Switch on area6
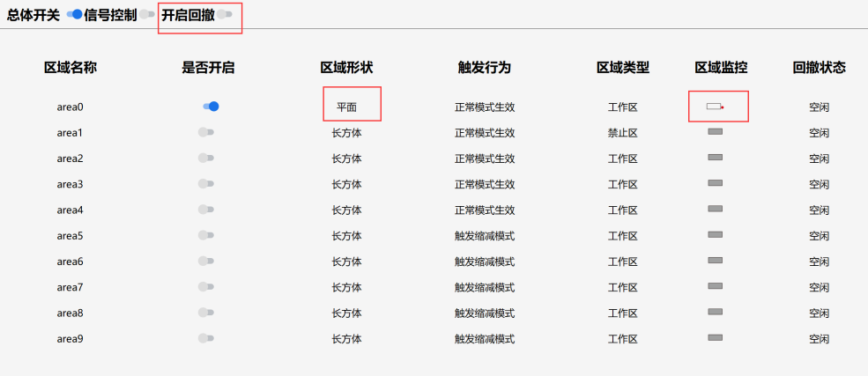 (x=206, y=261)
